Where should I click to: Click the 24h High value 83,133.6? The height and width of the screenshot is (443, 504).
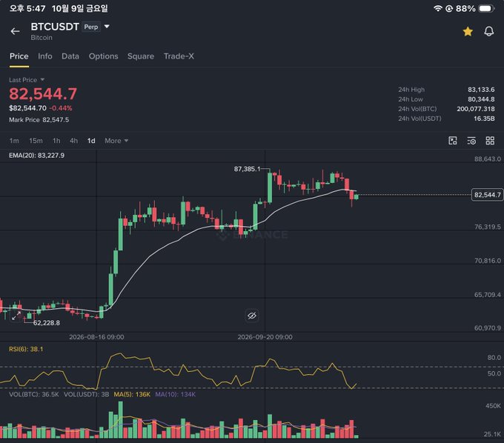tap(481, 90)
